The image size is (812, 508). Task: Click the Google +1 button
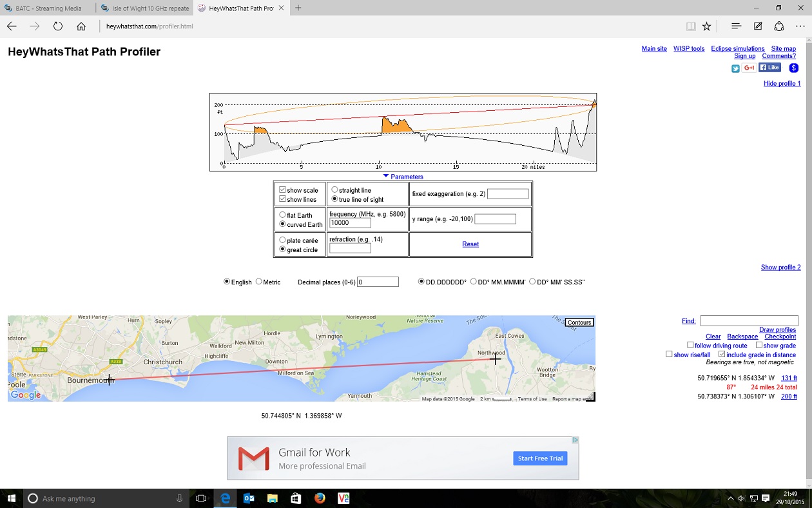(x=749, y=68)
